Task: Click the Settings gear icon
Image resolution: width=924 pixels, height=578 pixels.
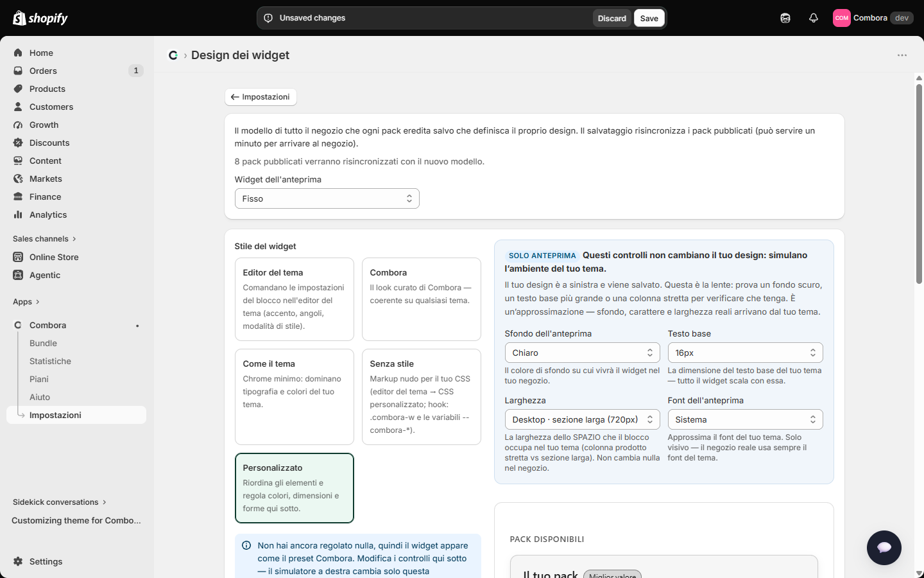Action: pyautogui.click(x=18, y=561)
